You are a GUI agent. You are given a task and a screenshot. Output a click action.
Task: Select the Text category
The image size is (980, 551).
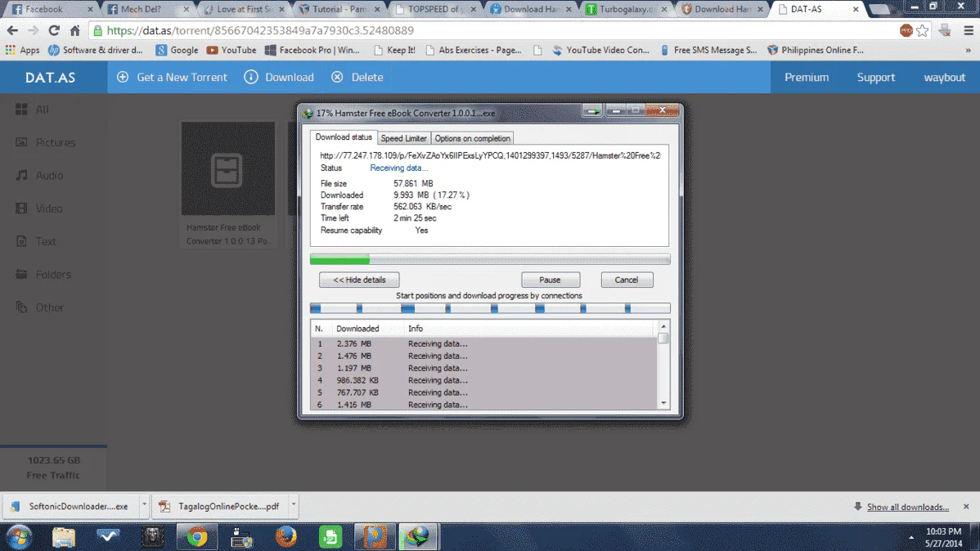[x=36, y=241]
